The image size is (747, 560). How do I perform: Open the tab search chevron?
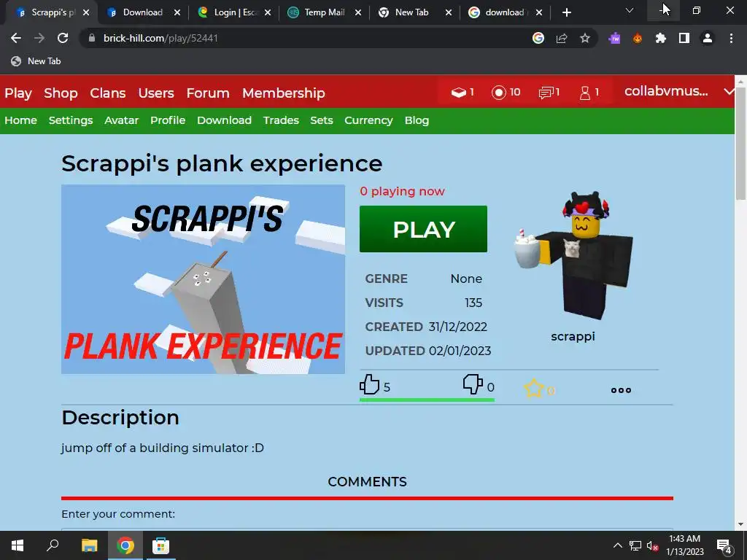(630, 10)
